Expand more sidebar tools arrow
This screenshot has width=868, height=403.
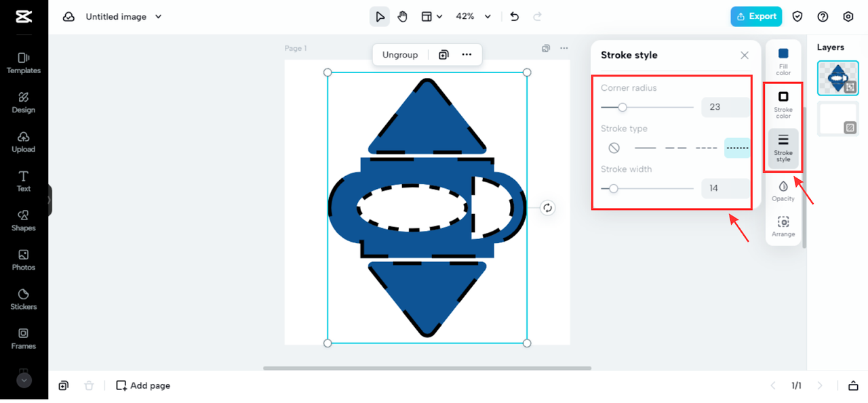[x=24, y=380]
